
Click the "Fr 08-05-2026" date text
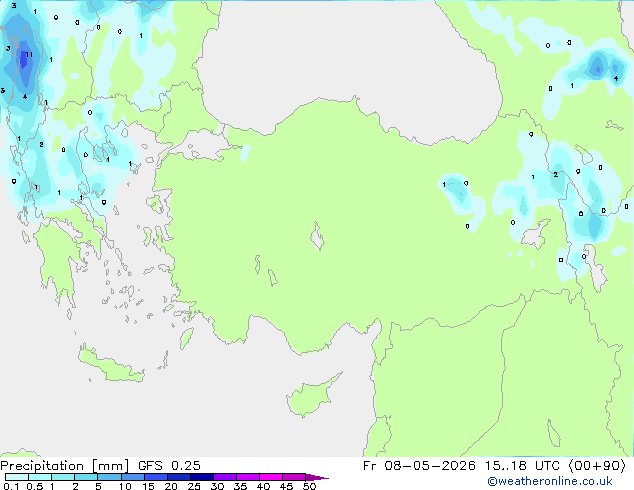pyautogui.click(x=419, y=466)
